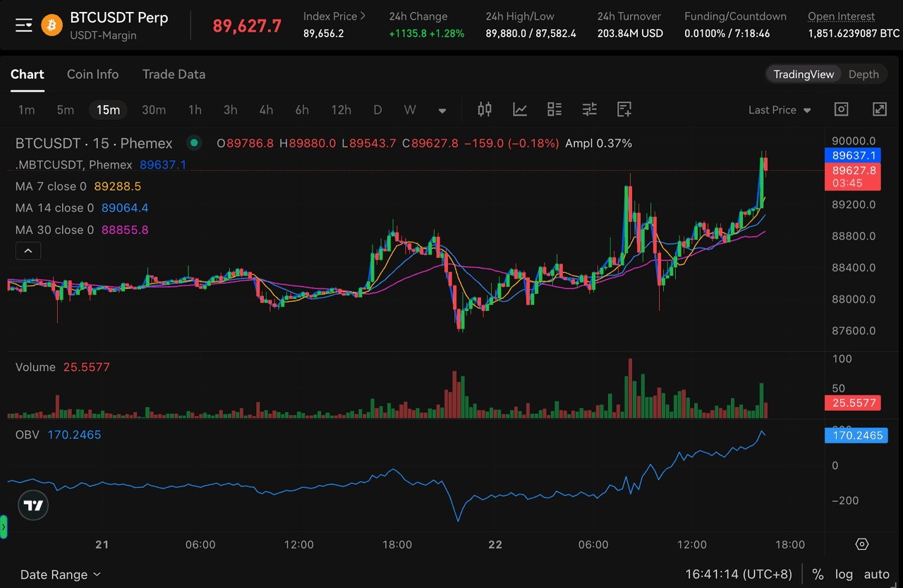Open the candlestick chart style selector
The image size is (903, 588).
click(485, 109)
